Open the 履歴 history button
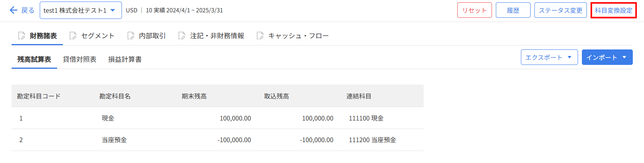This screenshot has width=644, height=163. (513, 10)
